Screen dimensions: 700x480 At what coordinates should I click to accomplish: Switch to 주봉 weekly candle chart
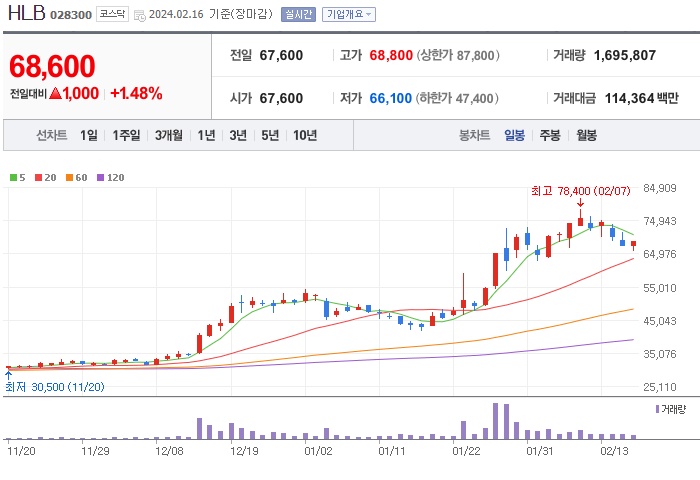click(550, 135)
